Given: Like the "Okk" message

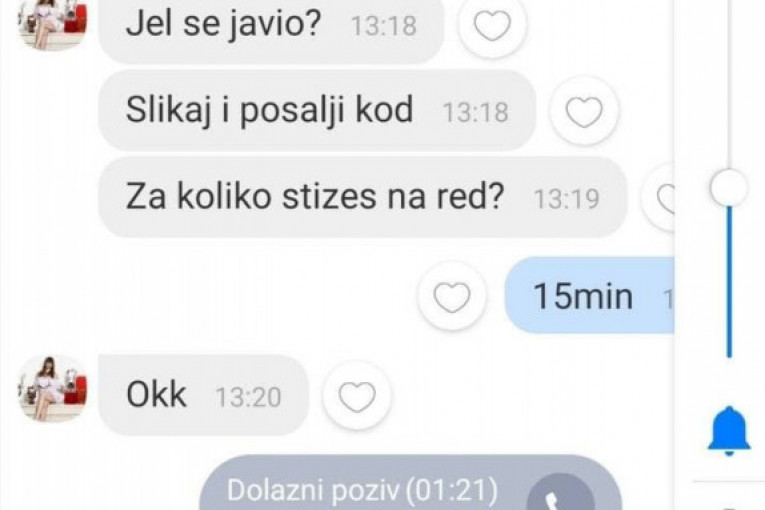Looking at the screenshot, I should pos(357,396).
